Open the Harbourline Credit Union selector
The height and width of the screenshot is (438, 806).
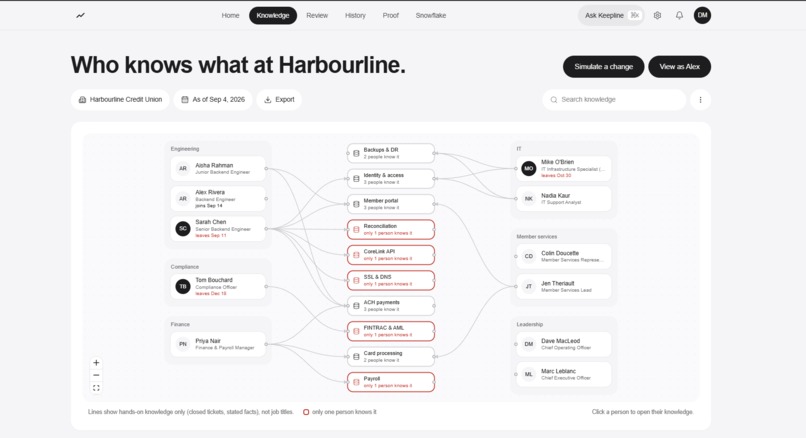120,100
